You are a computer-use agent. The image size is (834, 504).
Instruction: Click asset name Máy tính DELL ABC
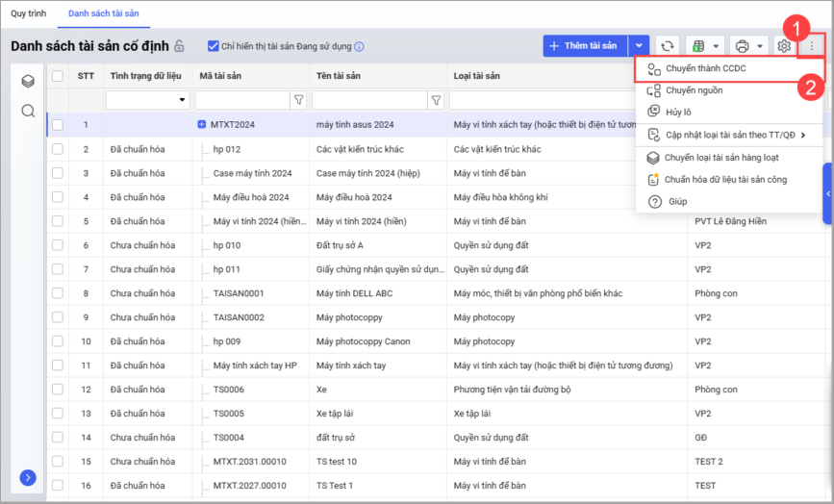pyautogui.click(x=355, y=293)
